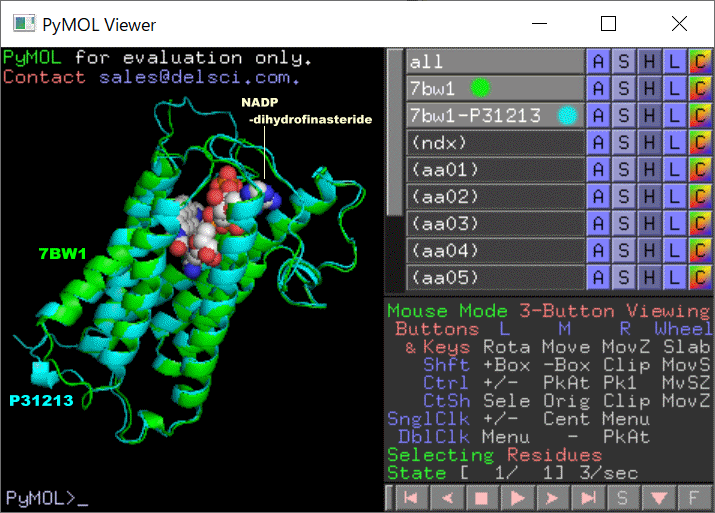715x513 pixels.
Task: Maximize the PyMOL Viewer window
Action: pyautogui.click(x=608, y=24)
